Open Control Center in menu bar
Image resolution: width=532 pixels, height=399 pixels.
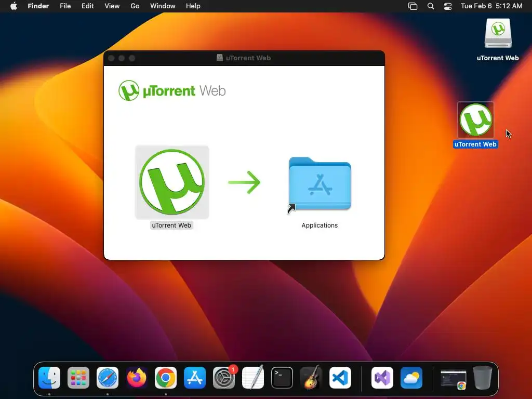click(x=448, y=6)
